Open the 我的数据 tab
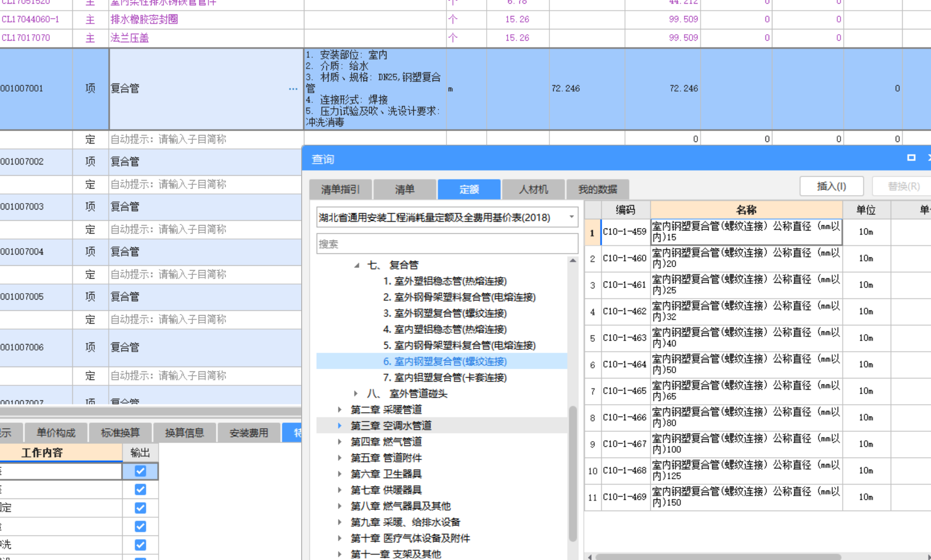 (598, 189)
